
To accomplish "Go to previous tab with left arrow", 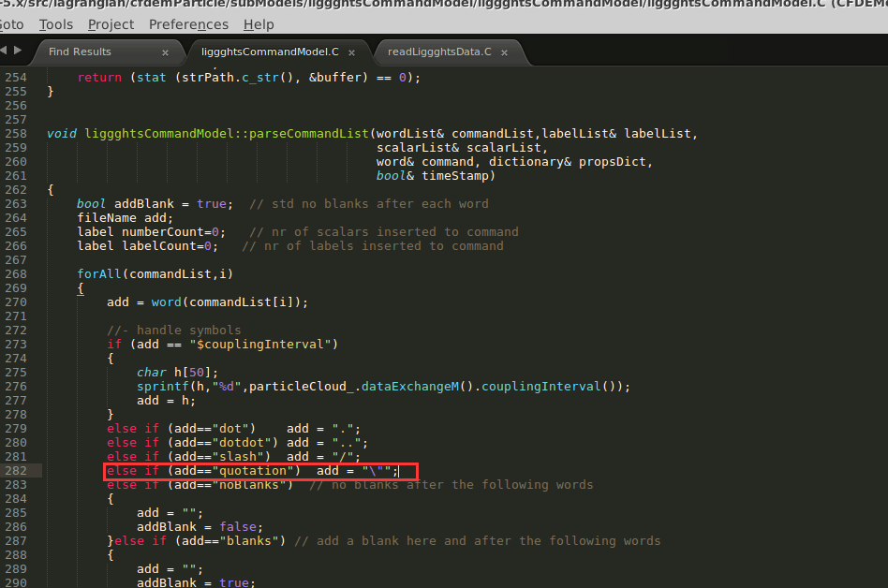I will [4, 50].
